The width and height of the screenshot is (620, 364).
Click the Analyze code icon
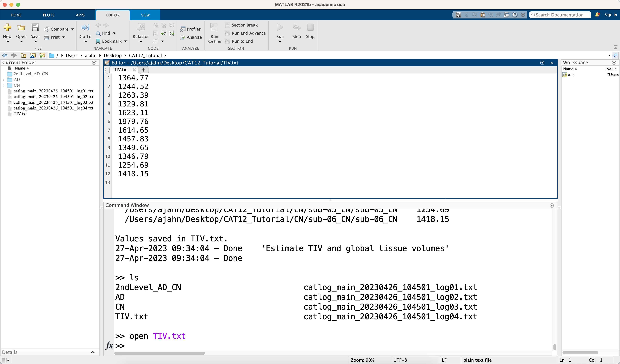182,37
